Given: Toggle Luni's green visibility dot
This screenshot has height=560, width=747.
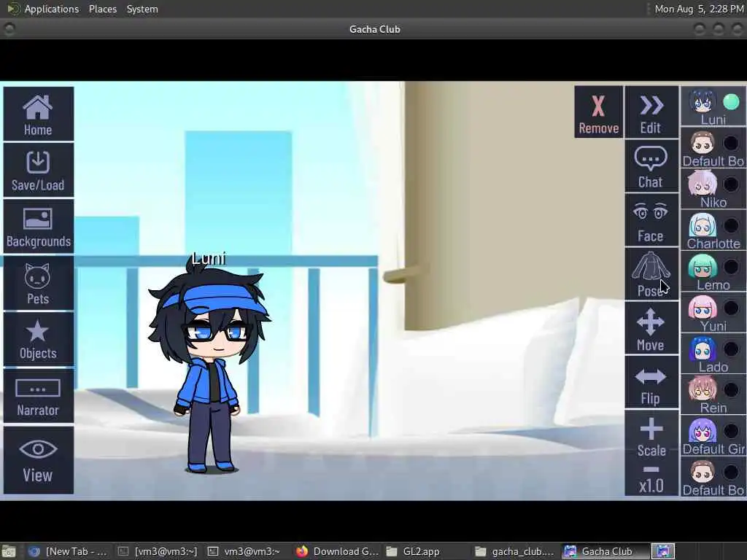Looking at the screenshot, I should click(731, 101).
